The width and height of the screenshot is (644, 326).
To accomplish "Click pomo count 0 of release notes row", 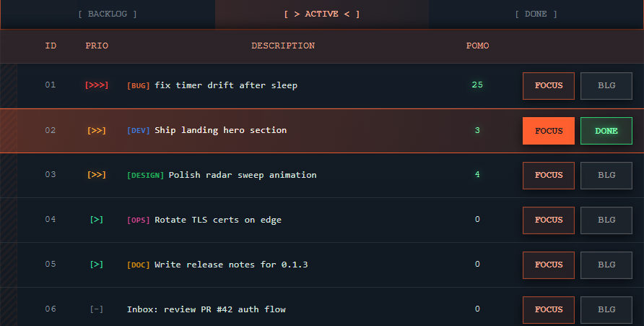I will (477, 265).
